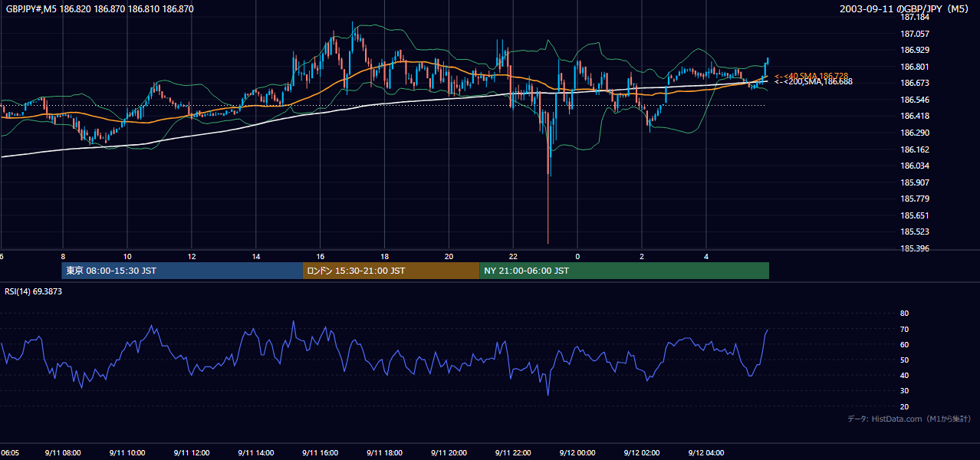The height and width of the screenshot is (460, 980).
Task: Click price axis value 186.673
Action: click(915, 83)
